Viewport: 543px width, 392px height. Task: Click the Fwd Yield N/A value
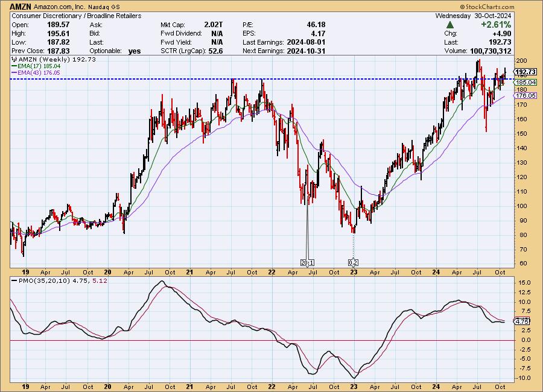217,42
